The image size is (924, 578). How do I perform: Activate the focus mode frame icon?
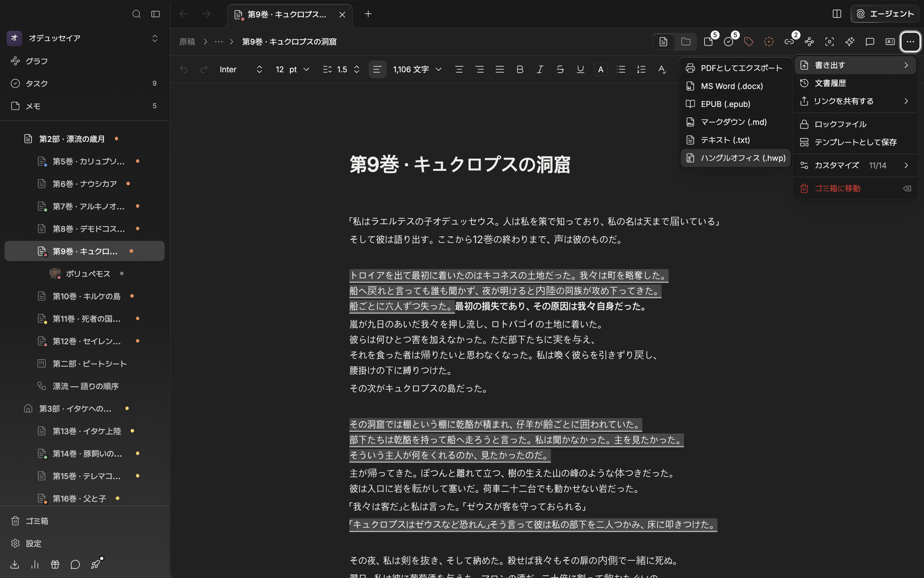click(x=830, y=42)
